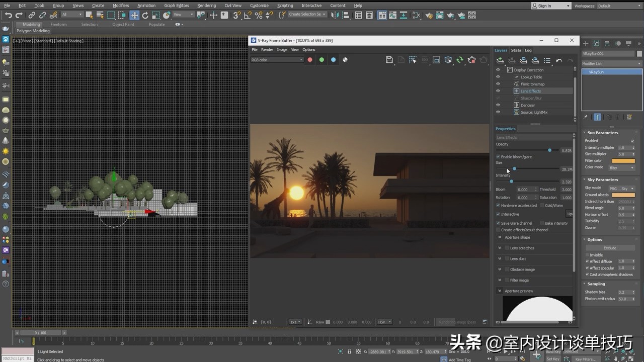This screenshot has width=644, height=362.
Task: Click the create layer icon in Layers panel
Action: (x=500, y=60)
